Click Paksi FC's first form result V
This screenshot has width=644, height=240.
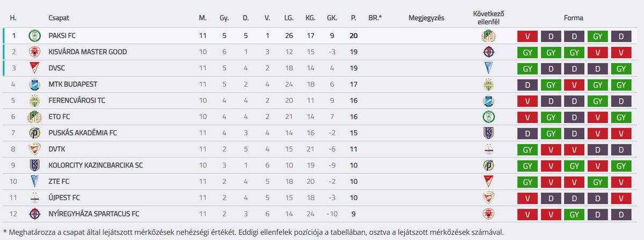click(x=528, y=36)
